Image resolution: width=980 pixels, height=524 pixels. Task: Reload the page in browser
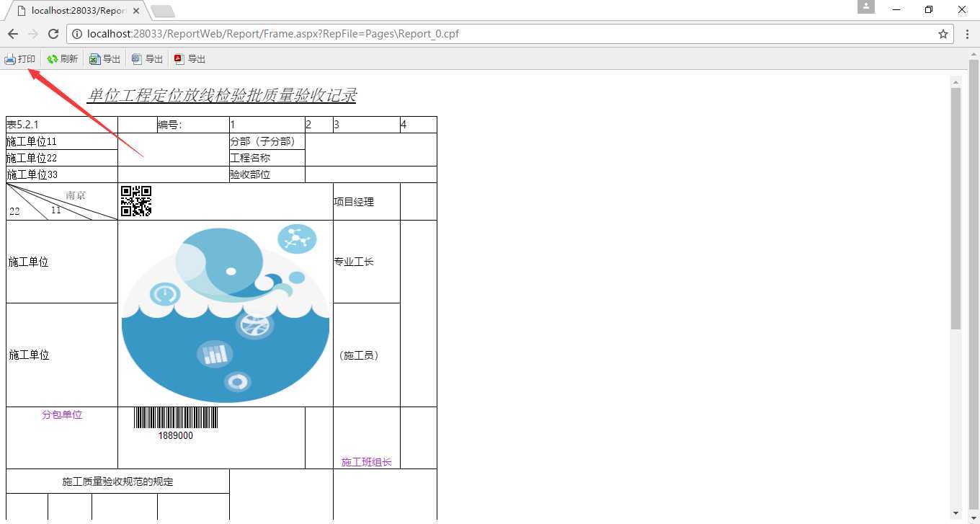[x=53, y=34]
